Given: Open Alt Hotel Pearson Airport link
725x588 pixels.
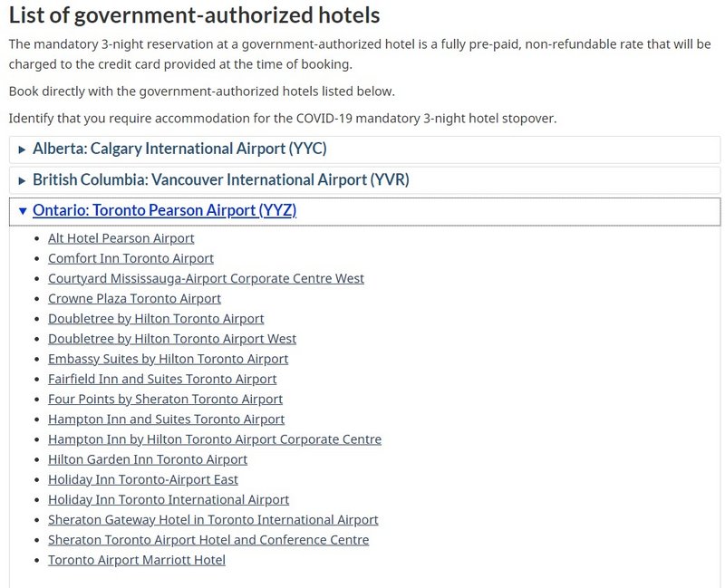Looking at the screenshot, I should pyautogui.click(x=121, y=238).
